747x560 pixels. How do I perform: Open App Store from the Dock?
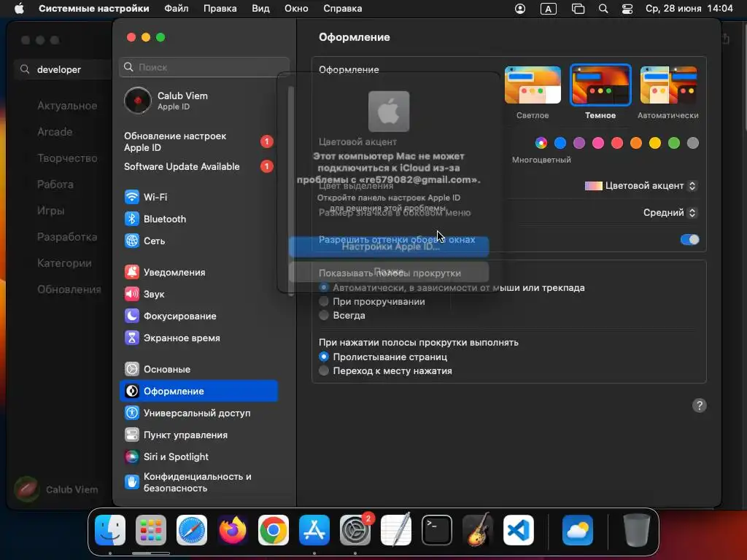coord(314,530)
